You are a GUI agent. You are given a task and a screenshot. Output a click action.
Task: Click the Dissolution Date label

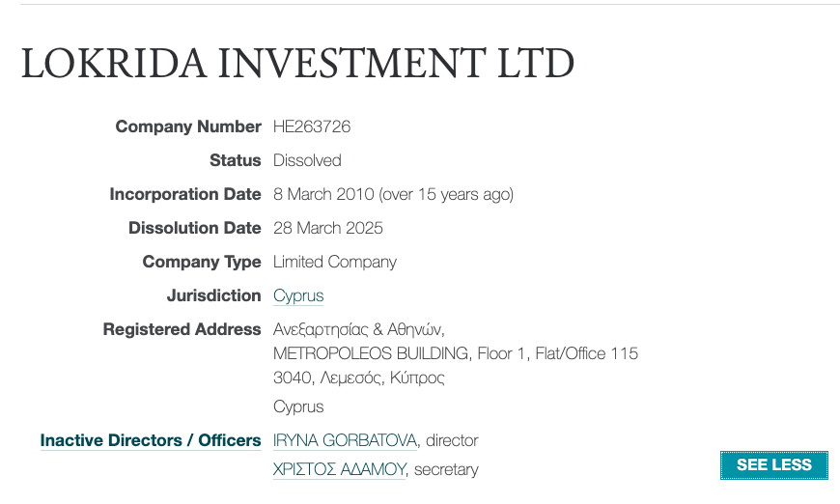(x=195, y=228)
